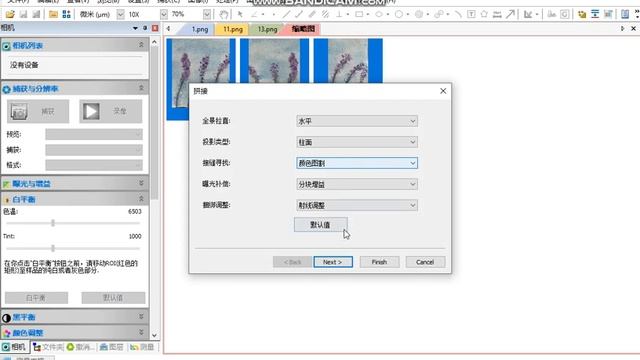Click the histogram toolbar icon

point(552,14)
